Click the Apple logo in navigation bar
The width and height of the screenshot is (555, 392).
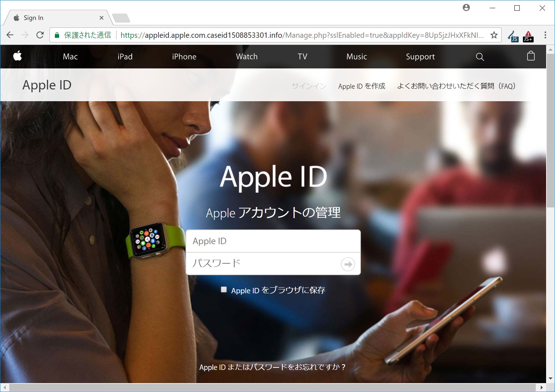click(17, 56)
